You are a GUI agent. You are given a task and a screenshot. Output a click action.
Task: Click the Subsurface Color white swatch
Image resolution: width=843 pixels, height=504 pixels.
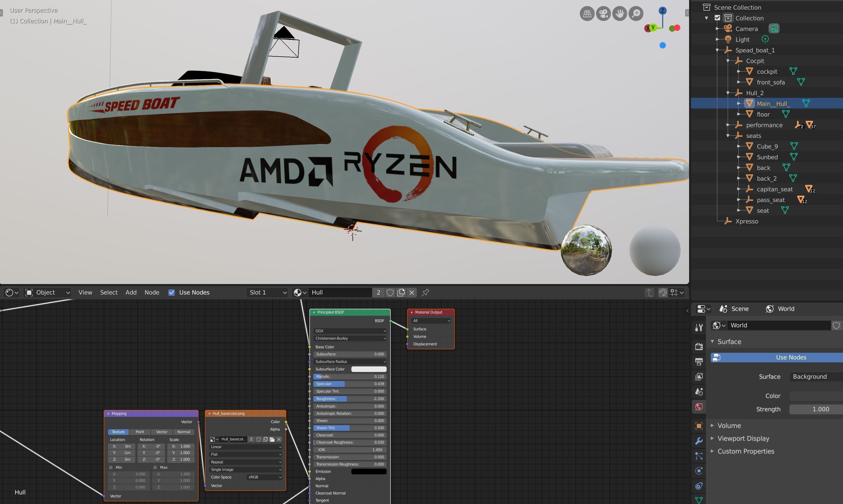(369, 369)
